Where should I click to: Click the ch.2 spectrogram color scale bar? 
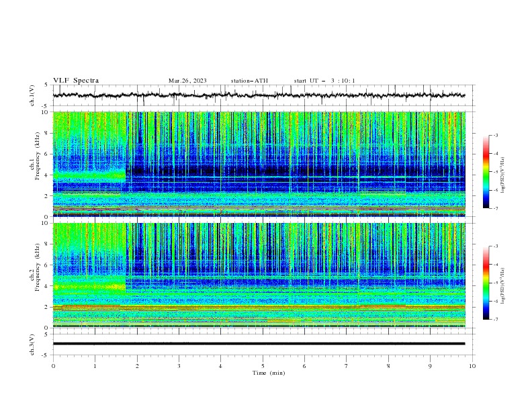[486, 283]
